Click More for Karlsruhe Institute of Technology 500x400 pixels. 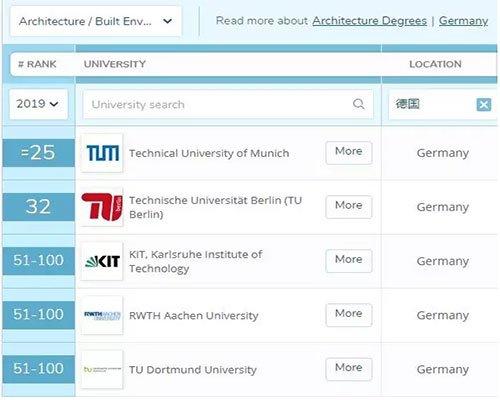pos(349,261)
